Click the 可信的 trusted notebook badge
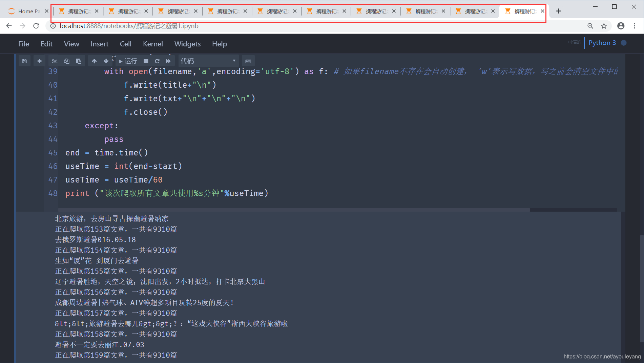Screen dimensions: 644x363 pos(574,42)
